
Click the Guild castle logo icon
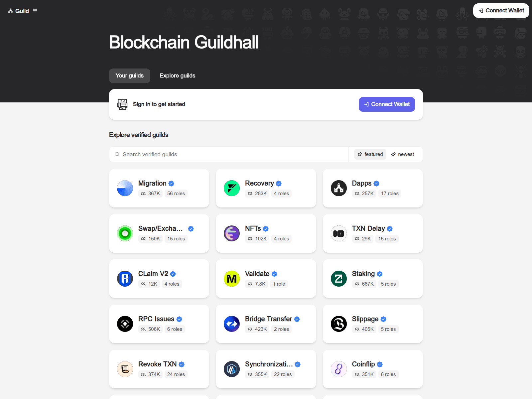(x=11, y=11)
